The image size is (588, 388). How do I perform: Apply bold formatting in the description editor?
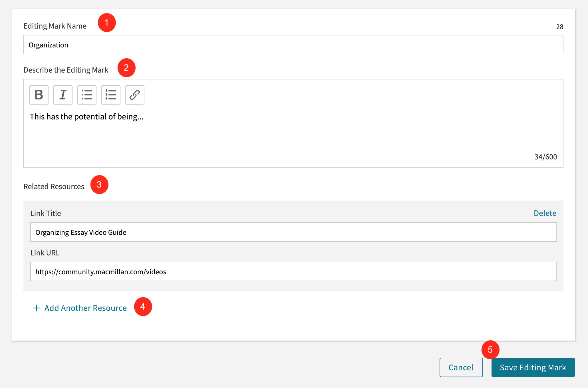(x=39, y=95)
